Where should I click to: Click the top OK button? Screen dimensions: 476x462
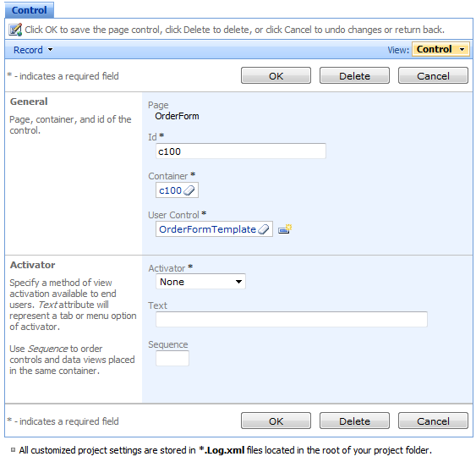point(276,75)
